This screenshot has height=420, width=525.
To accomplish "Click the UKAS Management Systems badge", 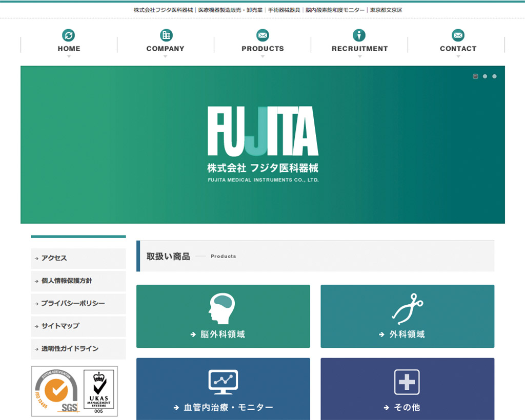I will coord(99,392).
